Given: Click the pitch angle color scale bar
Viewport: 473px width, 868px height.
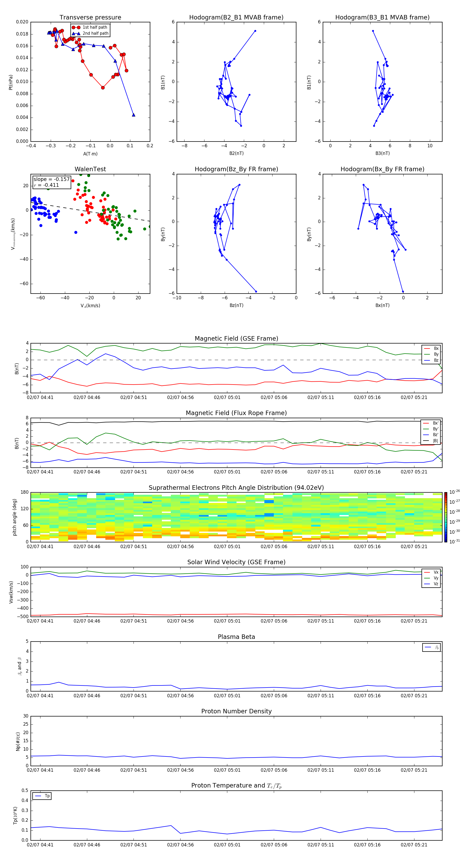Looking at the screenshot, I should (x=445, y=517).
